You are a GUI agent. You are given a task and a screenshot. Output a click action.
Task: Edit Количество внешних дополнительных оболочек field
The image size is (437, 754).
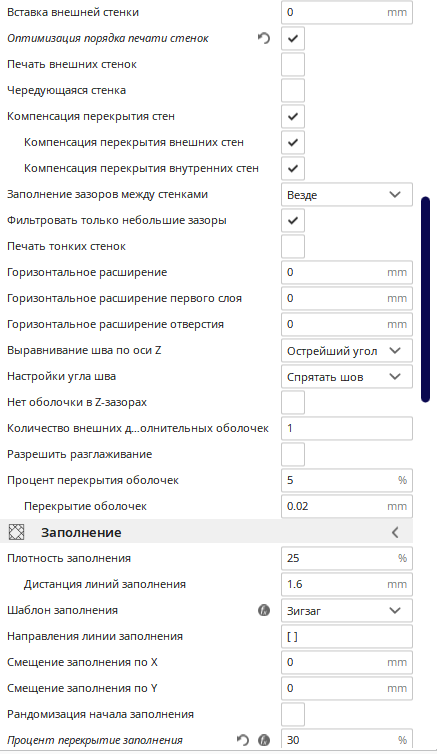click(347, 428)
